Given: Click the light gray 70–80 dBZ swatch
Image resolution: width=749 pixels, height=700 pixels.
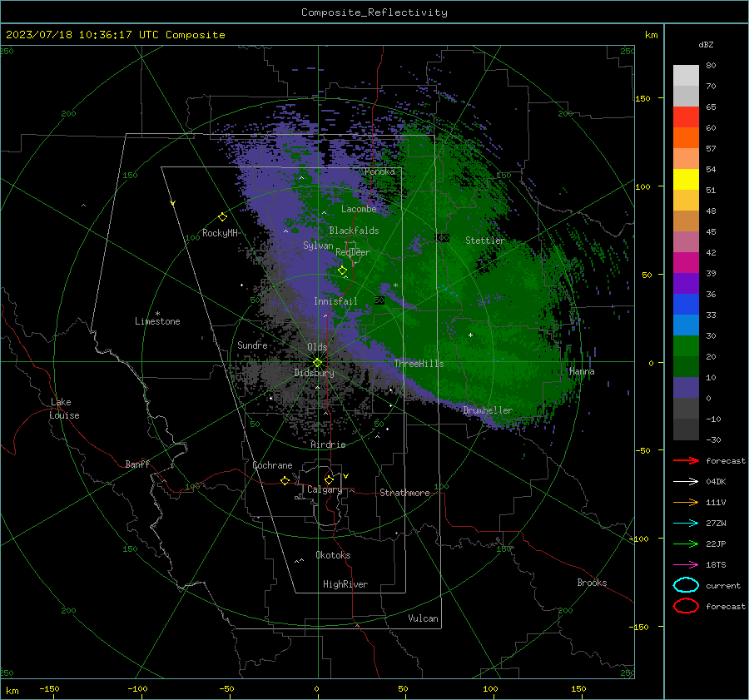Looking at the screenshot, I should click(686, 76).
